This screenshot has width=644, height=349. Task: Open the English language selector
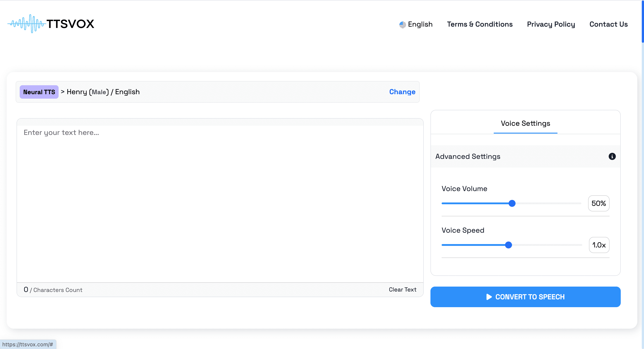coord(420,24)
